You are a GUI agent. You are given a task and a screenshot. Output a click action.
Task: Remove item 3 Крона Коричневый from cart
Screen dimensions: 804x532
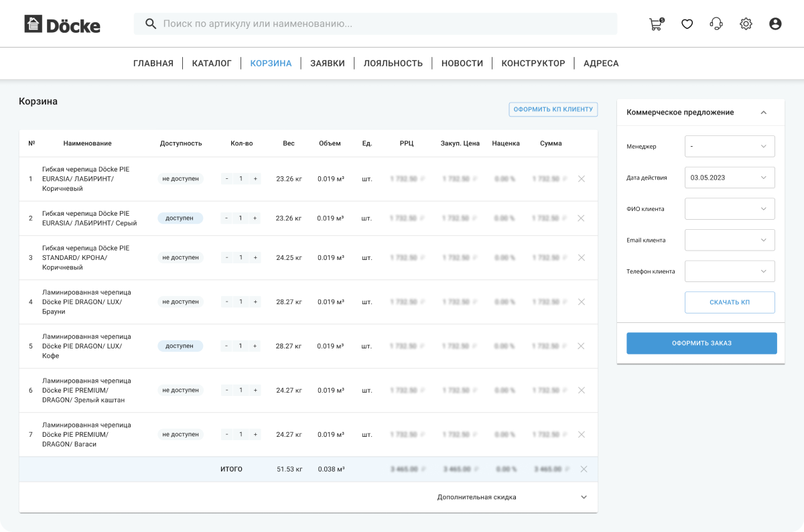[581, 257]
